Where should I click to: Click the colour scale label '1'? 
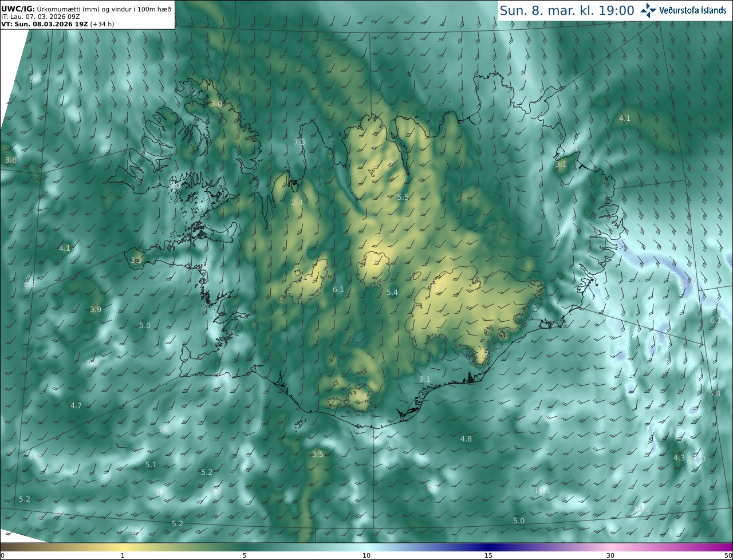click(123, 555)
